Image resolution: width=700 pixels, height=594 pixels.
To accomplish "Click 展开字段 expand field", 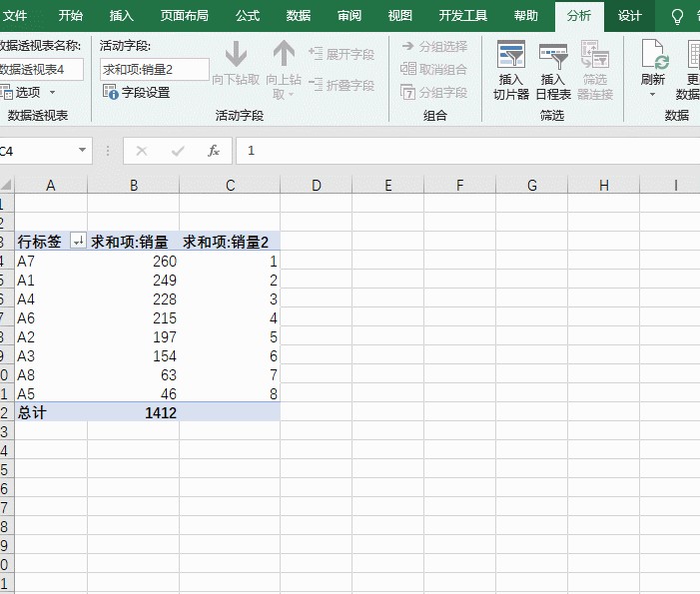I will pos(342,55).
